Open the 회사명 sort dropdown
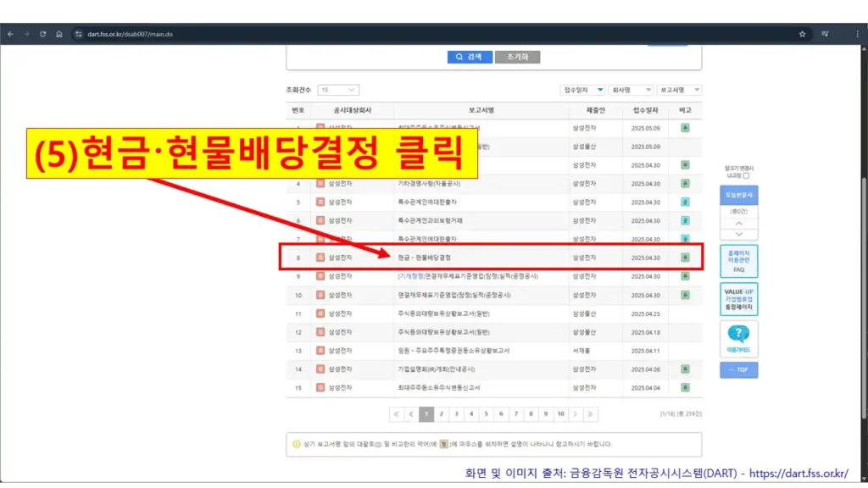Screen dimensions: 868x488 tap(631, 90)
